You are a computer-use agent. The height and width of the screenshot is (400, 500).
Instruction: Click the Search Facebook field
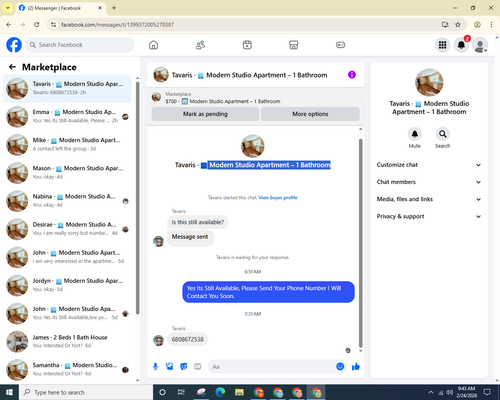click(x=80, y=45)
